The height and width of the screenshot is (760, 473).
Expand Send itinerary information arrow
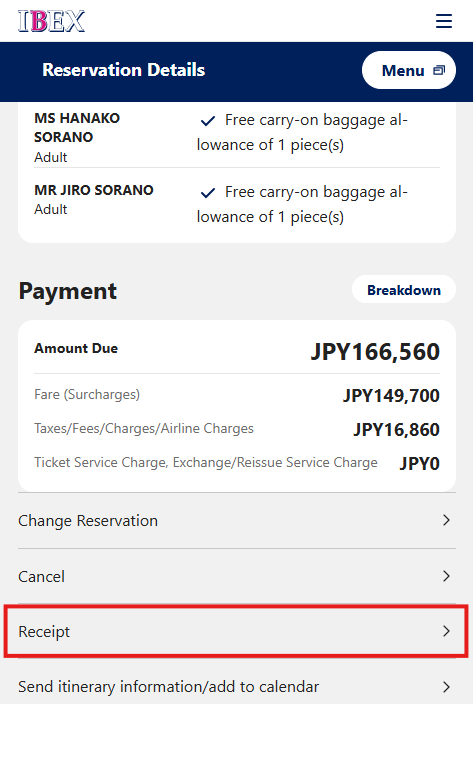(x=446, y=687)
